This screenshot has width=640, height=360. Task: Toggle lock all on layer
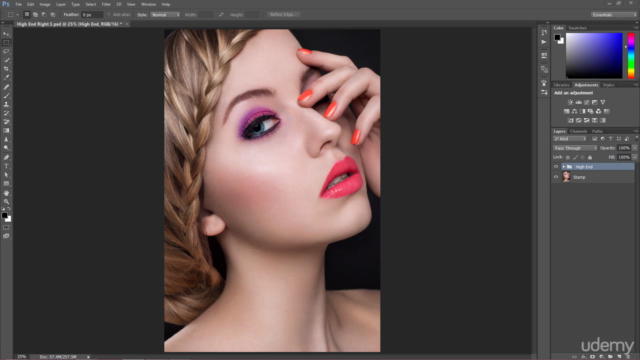(x=590, y=157)
